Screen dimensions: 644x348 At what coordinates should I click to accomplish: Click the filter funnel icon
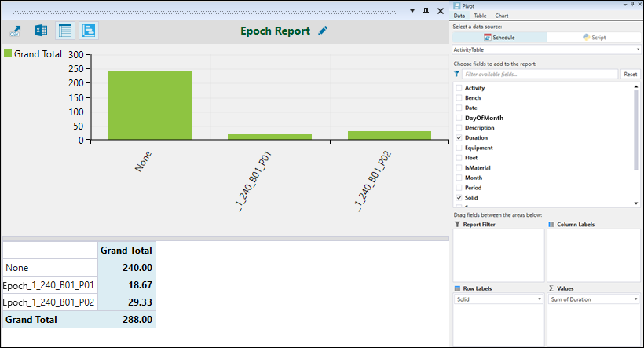[457, 74]
